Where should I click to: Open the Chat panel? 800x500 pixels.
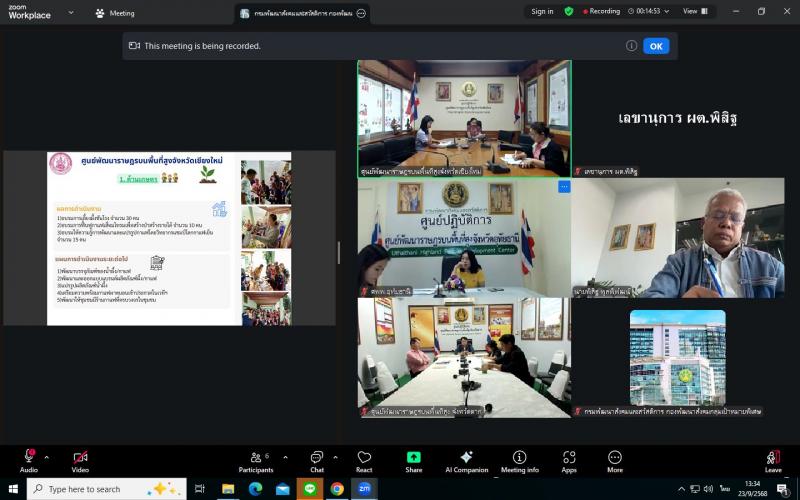click(x=317, y=461)
